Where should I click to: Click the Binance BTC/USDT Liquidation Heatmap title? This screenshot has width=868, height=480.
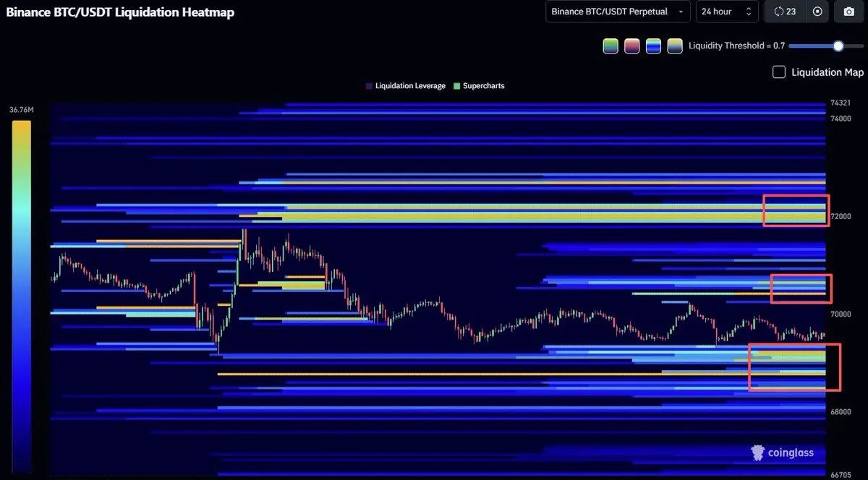click(120, 12)
